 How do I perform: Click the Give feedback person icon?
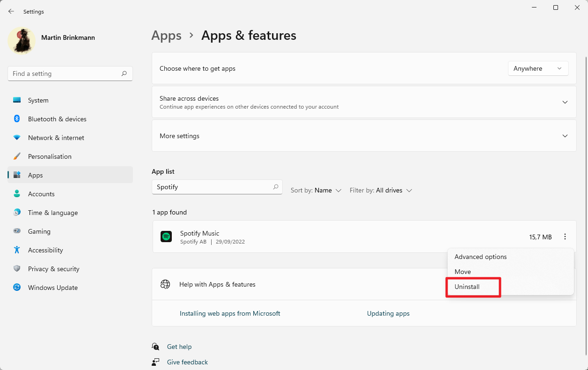pos(155,362)
